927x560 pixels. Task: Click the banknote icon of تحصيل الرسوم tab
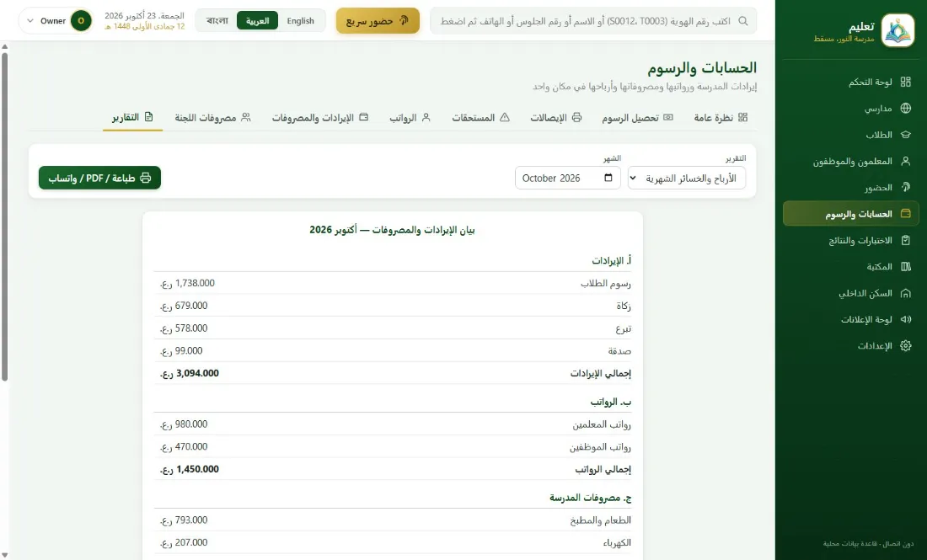(668, 118)
